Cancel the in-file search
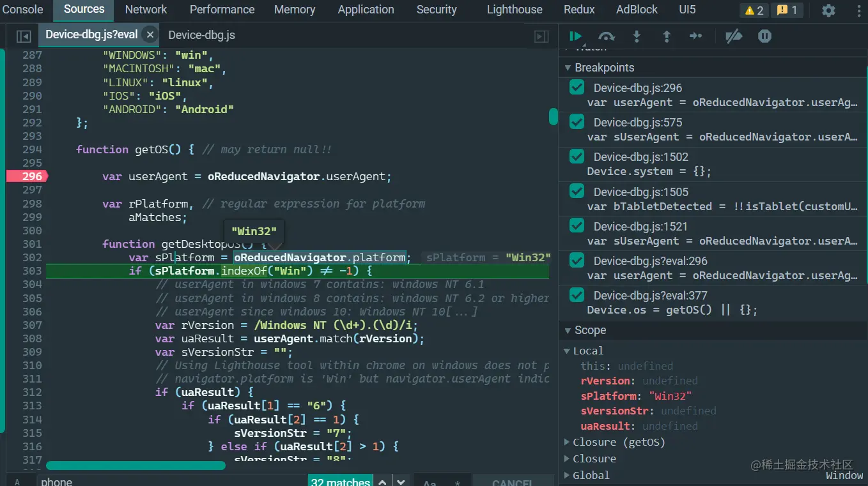The image size is (868, 486). pyautogui.click(x=513, y=482)
